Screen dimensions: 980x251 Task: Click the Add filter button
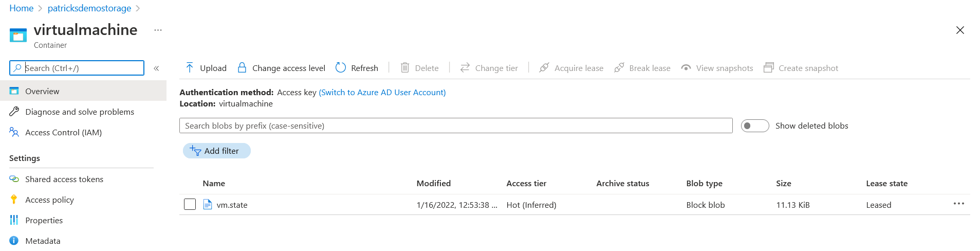pos(217,151)
